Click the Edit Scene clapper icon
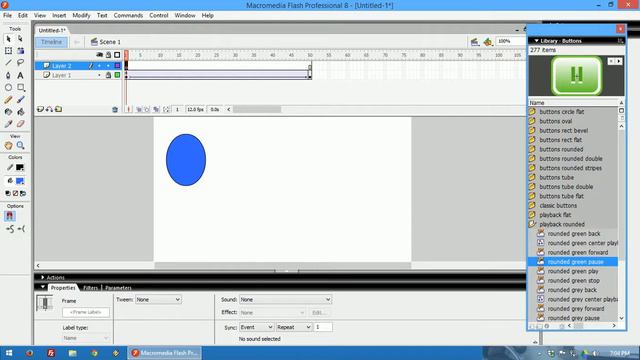 click(x=475, y=42)
